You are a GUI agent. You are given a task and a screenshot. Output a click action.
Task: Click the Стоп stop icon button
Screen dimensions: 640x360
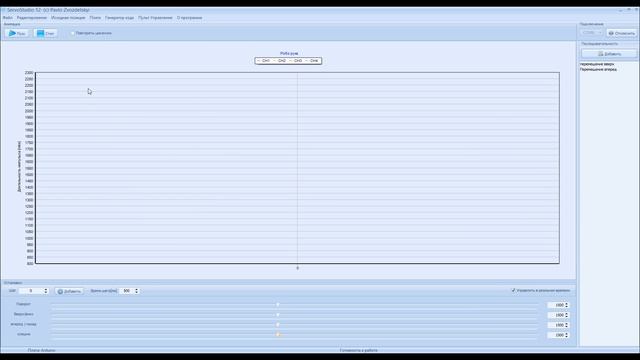coord(45,33)
